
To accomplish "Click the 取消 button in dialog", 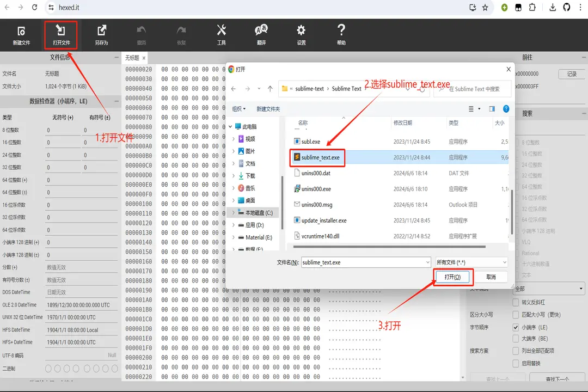I will (491, 277).
